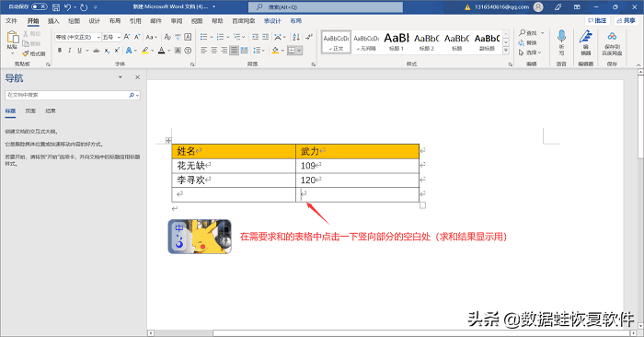Open the Table Design (表设计) tab
644x337 pixels.
click(272, 20)
